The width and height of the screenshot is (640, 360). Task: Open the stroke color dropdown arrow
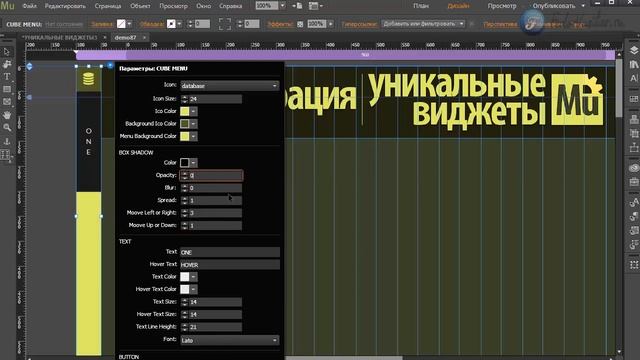pos(179,24)
